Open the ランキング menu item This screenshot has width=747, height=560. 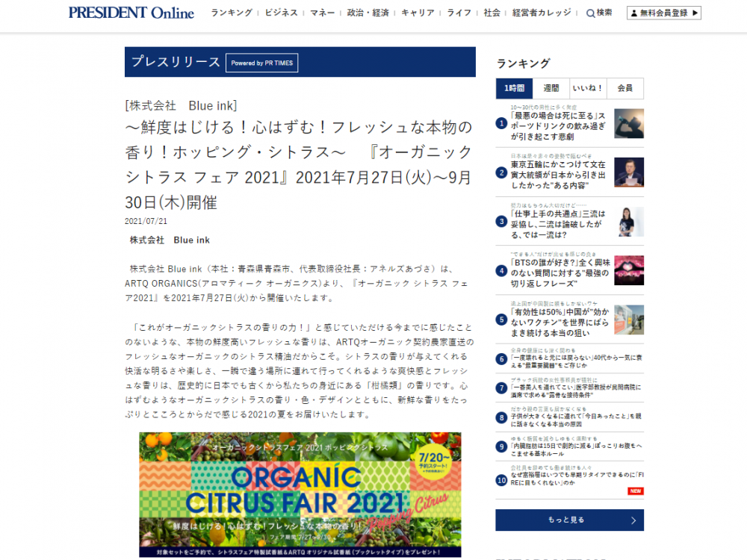[232, 13]
